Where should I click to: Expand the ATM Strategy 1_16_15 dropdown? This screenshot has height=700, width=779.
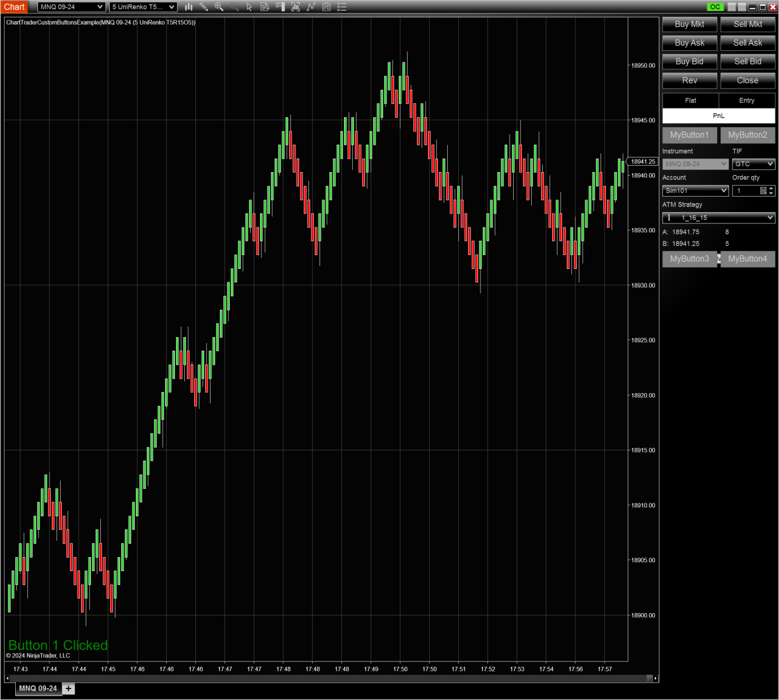(719, 218)
